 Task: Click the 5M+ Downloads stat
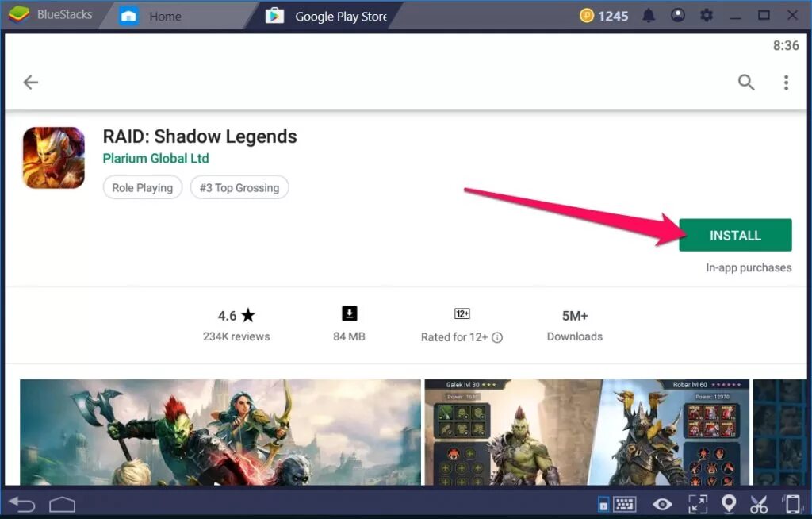pyautogui.click(x=575, y=325)
